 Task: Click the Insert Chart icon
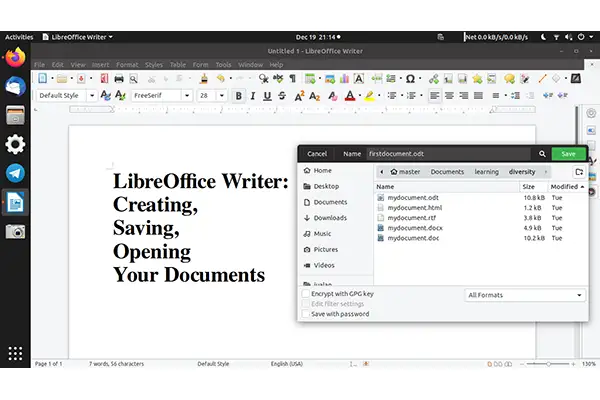coord(344,79)
